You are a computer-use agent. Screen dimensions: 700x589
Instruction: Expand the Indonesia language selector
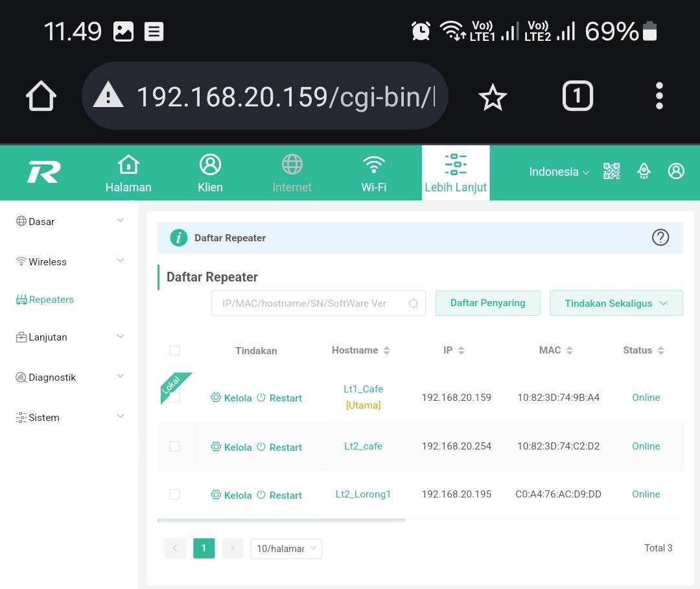click(x=559, y=172)
